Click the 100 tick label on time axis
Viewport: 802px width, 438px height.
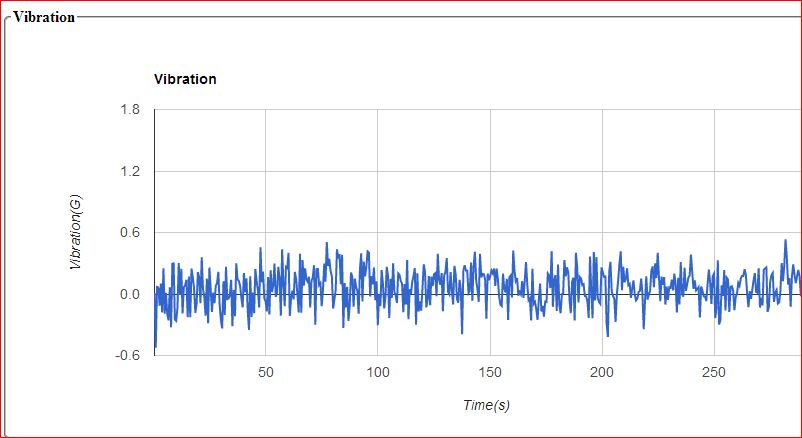click(x=377, y=373)
